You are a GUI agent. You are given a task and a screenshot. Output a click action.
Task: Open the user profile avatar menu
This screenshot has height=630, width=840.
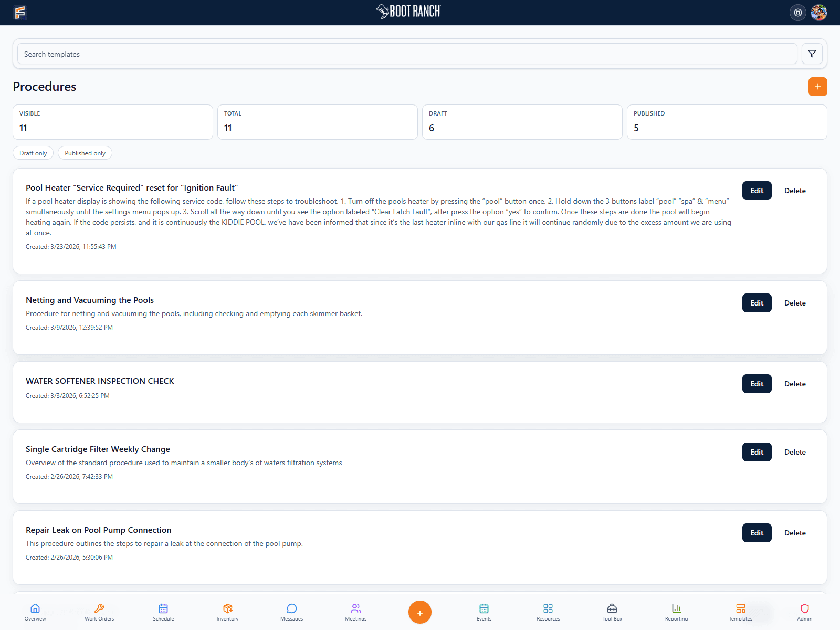click(x=819, y=13)
